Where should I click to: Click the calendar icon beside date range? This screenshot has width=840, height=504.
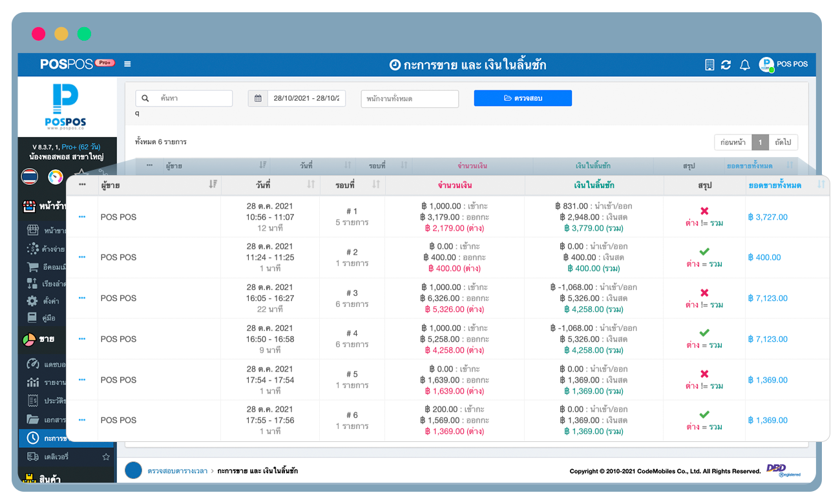[258, 99]
